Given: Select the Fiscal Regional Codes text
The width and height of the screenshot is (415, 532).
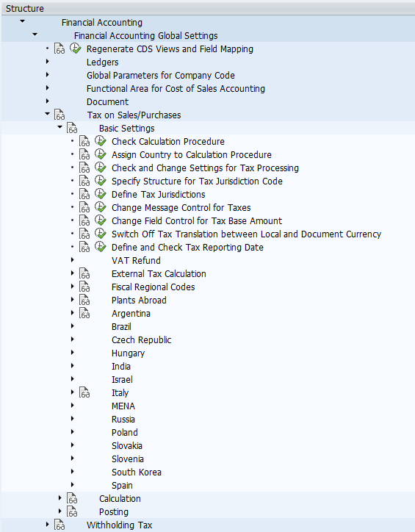Looking at the screenshot, I should click(x=154, y=287).
